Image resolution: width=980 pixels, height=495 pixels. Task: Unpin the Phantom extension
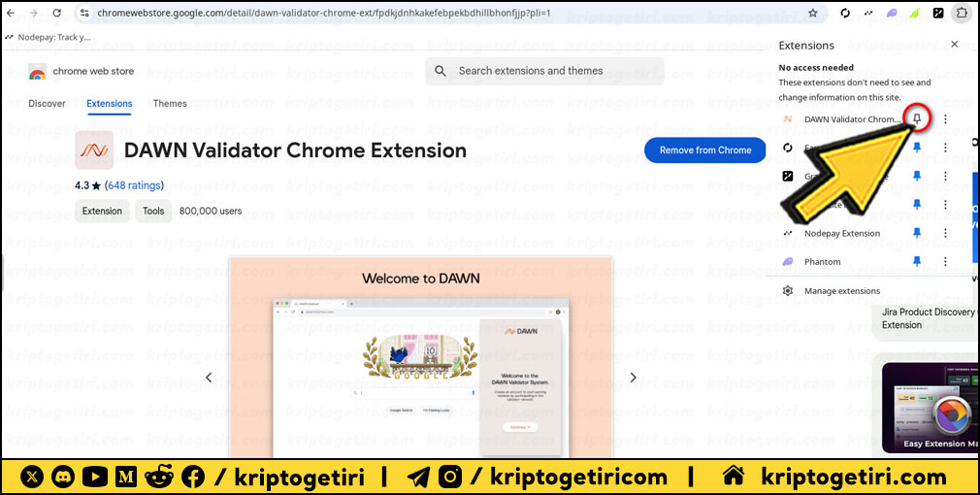[917, 261]
